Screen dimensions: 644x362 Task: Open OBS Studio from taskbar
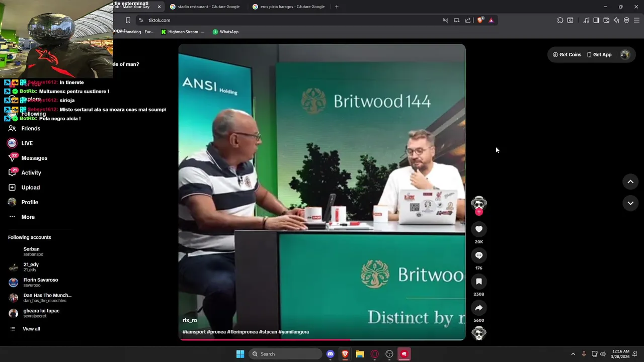389,354
